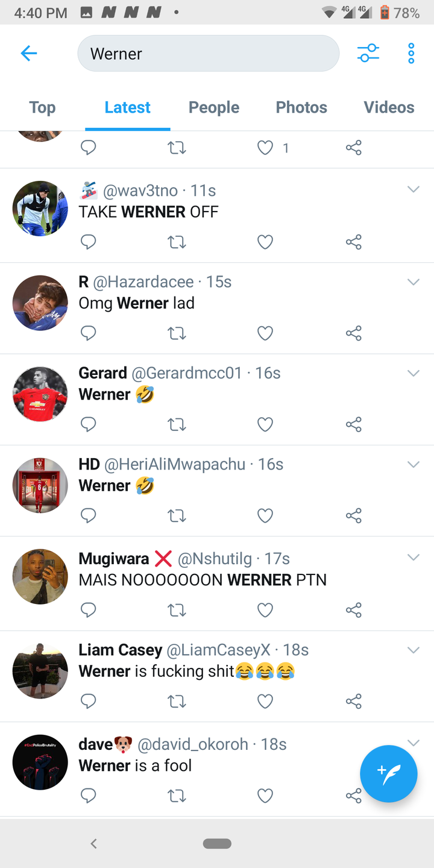Like the TAKE WERNER OFF tweet
The height and width of the screenshot is (868, 434).
coord(265,242)
